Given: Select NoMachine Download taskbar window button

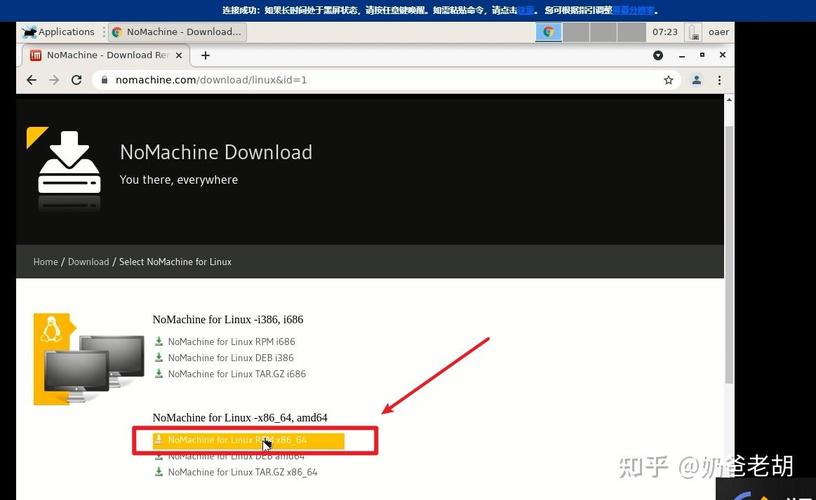Looking at the screenshot, I should (177, 32).
